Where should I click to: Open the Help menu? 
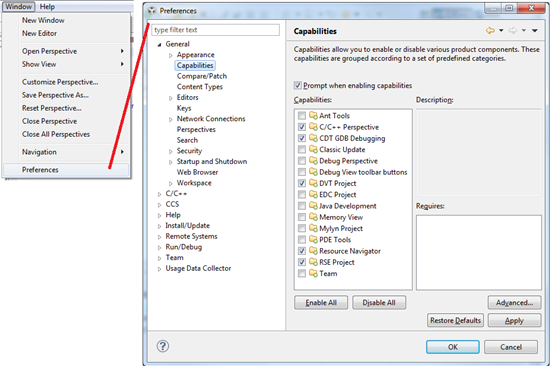(x=47, y=6)
